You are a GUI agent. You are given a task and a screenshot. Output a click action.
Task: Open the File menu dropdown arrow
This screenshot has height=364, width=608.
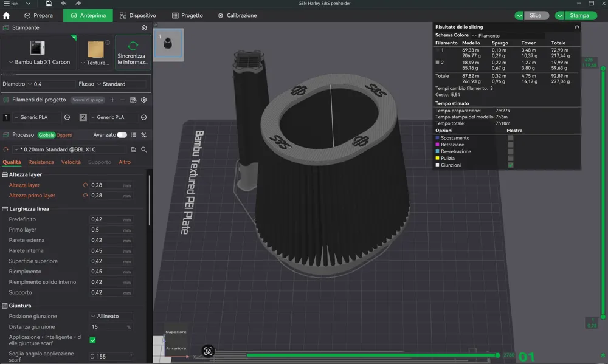click(x=28, y=4)
